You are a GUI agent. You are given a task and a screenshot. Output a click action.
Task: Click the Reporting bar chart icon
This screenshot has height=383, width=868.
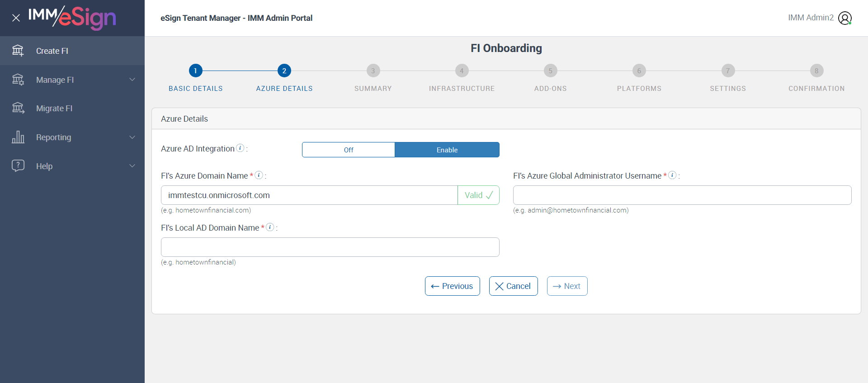click(18, 137)
